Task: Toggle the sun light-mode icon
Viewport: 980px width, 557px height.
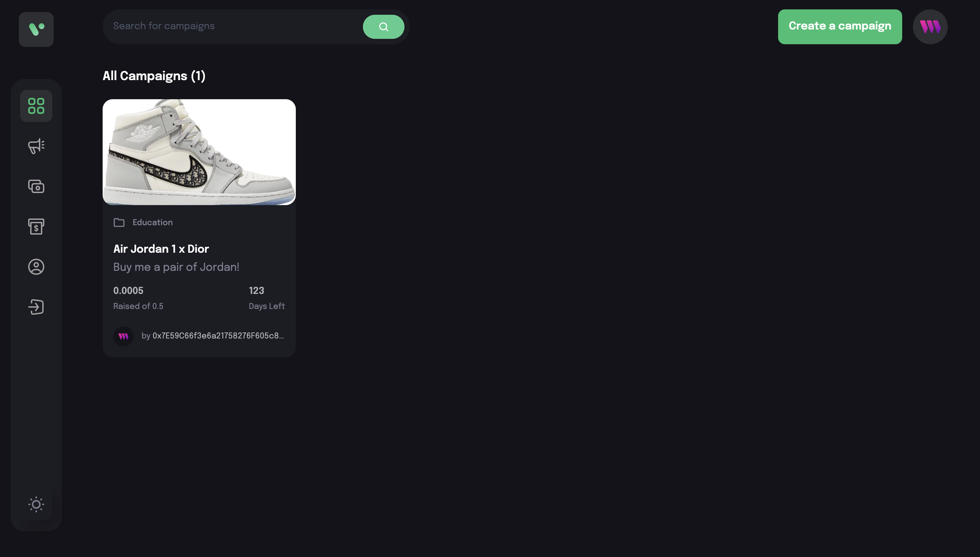Action: (36, 504)
